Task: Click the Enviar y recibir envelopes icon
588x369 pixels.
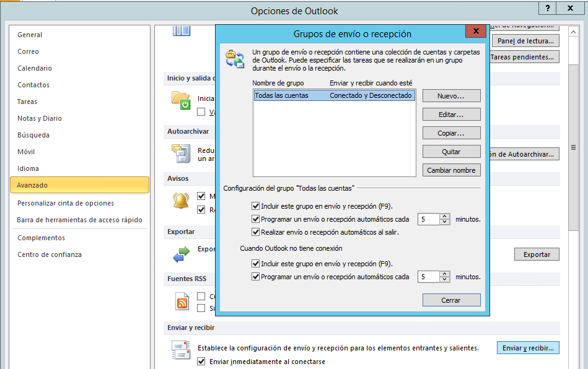Action: (181, 350)
